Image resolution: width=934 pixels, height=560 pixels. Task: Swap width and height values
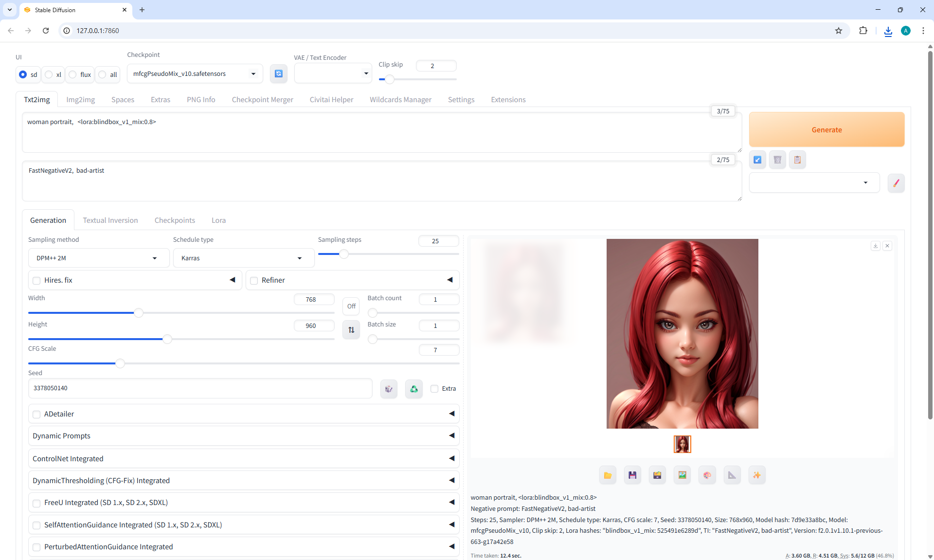tap(351, 330)
